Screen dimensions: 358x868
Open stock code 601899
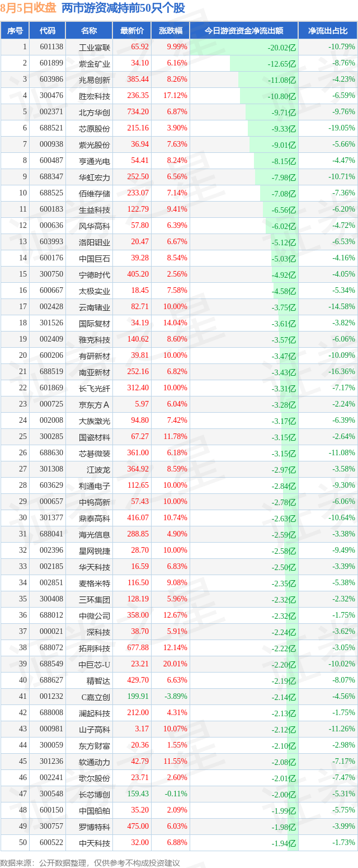tap(51, 63)
